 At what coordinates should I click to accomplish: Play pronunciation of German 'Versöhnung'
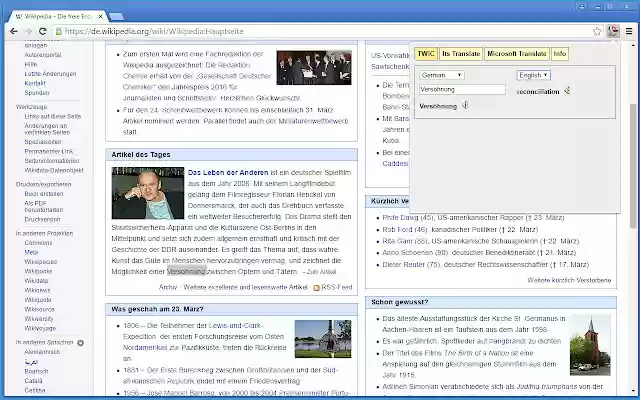pyautogui.click(x=464, y=105)
